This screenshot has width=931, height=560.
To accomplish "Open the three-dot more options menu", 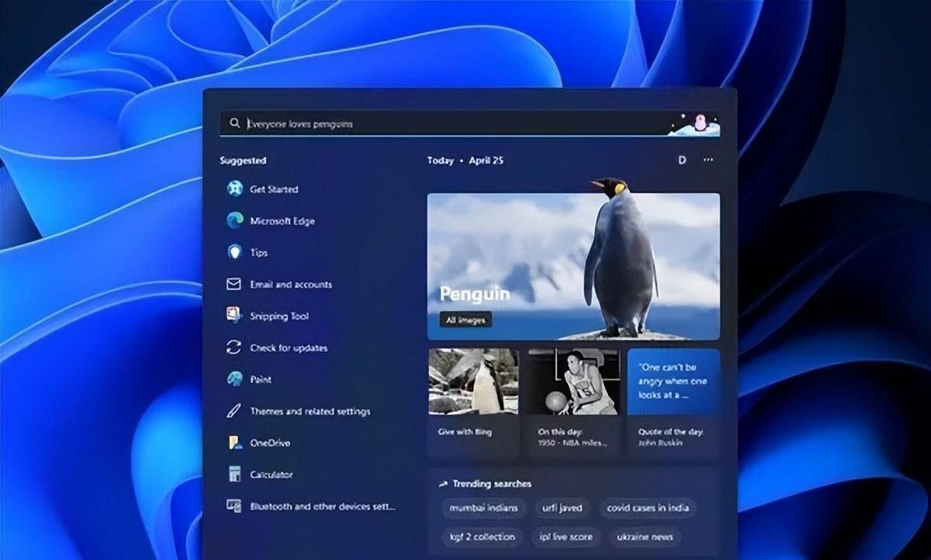I will coord(708,160).
